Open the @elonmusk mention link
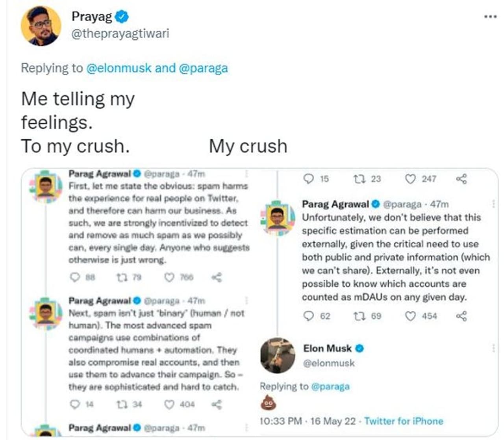The image size is (504, 440). pyautogui.click(x=119, y=68)
